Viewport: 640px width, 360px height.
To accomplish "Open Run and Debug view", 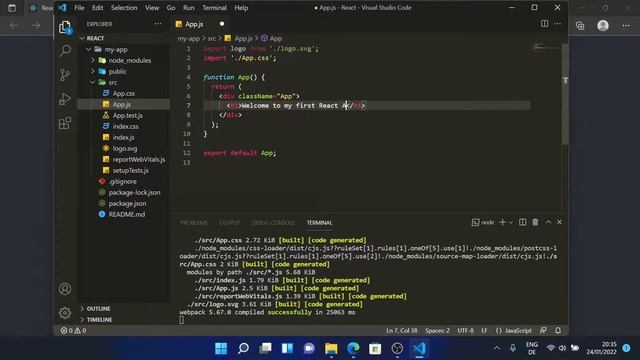I will (x=65, y=99).
